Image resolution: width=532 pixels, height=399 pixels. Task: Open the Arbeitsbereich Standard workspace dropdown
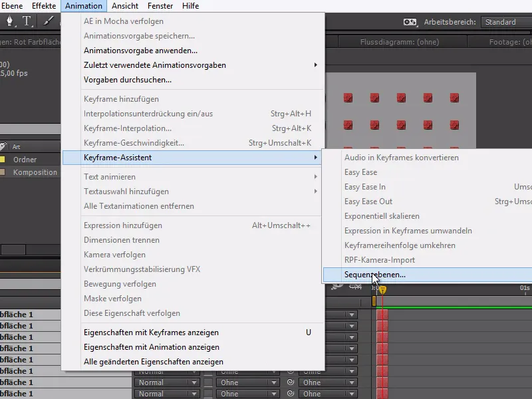point(507,22)
